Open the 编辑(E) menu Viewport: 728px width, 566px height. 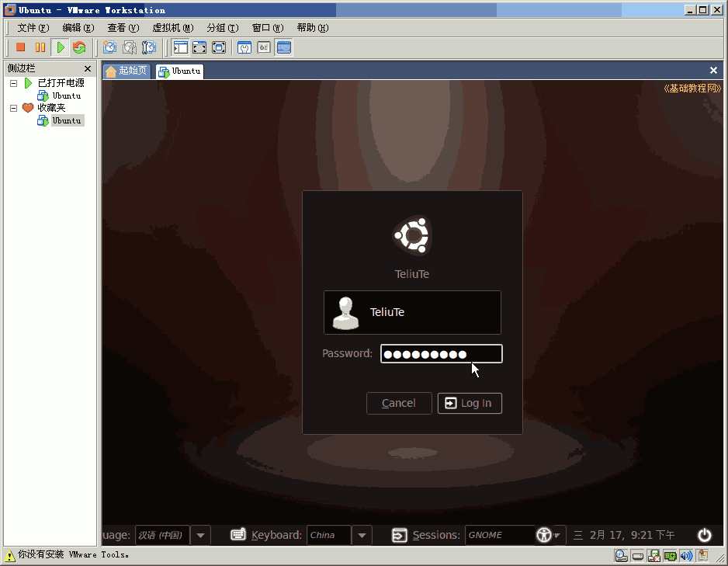click(x=78, y=28)
